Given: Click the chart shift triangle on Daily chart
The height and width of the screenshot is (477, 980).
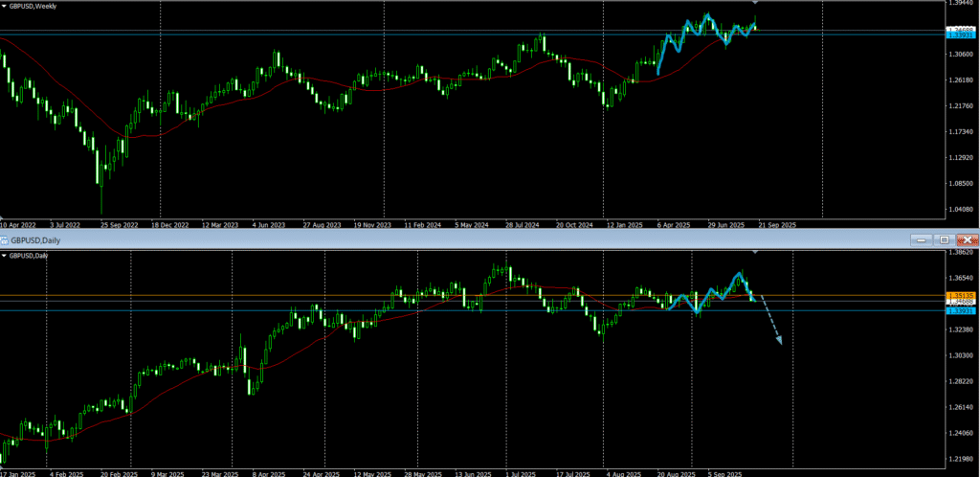Looking at the screenshot, I should [x=756, y=253].
